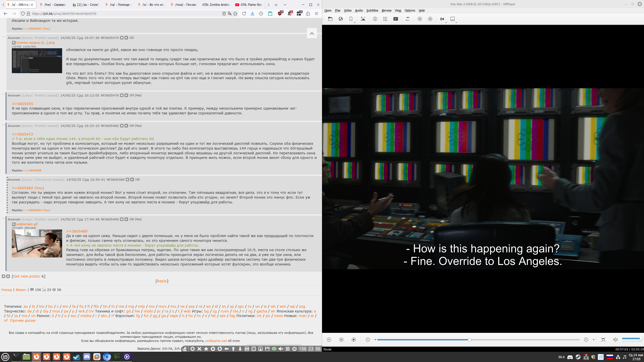Click the Get new posts link
Screen dimensions: 644x362
tap(26, 276)
